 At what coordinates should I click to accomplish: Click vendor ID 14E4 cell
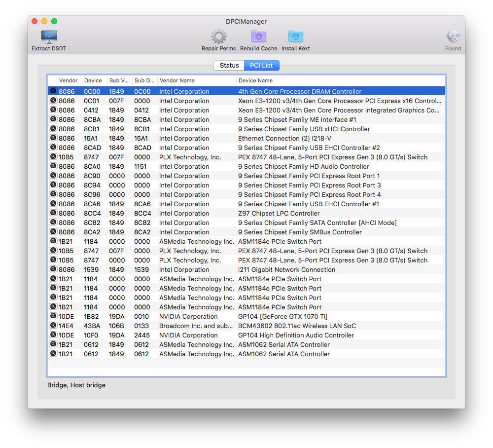click(x=66, y=326)
